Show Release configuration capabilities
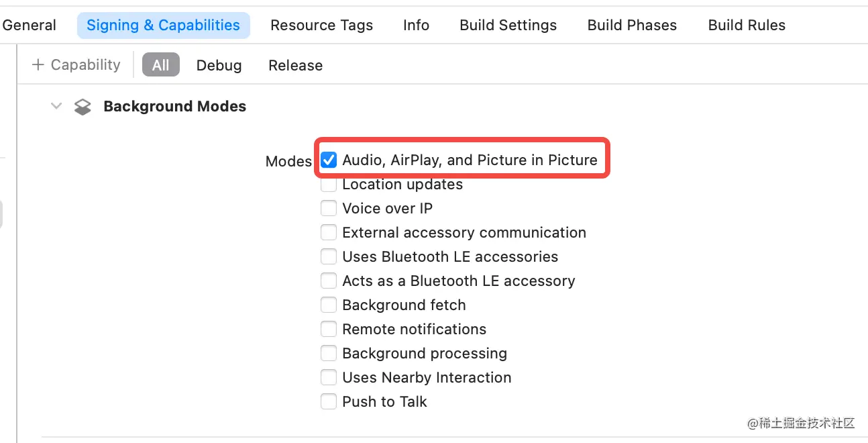The image size is (868, 443). click(x=295, y=65)
